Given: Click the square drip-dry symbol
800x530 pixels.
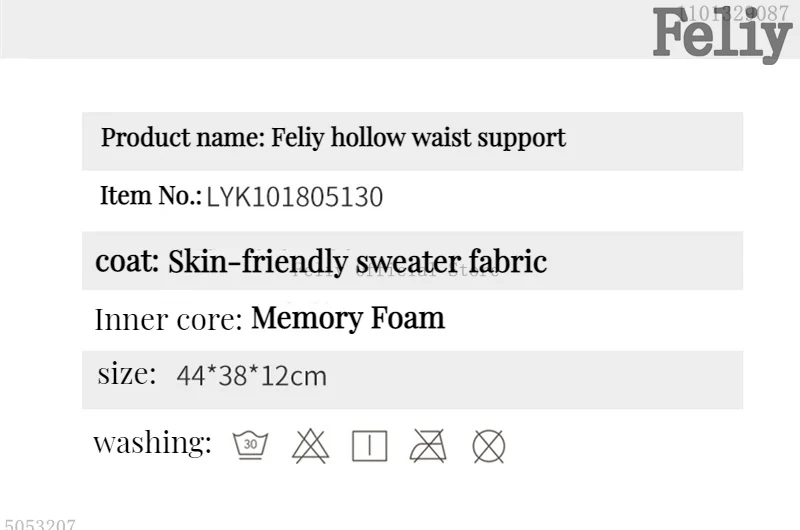Looking at the screenshot, I should pos(369,446).
